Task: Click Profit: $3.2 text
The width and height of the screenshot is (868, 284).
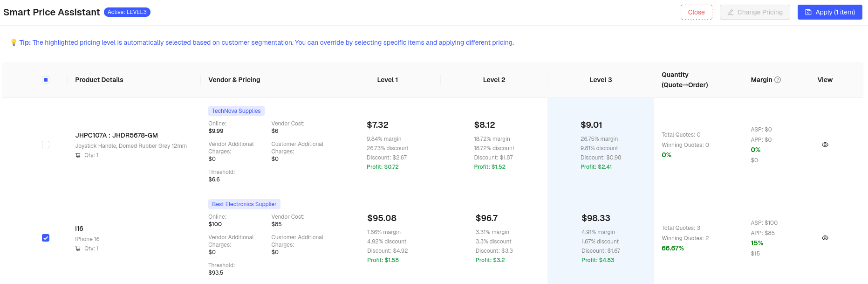Action: [x=490, y=260]
